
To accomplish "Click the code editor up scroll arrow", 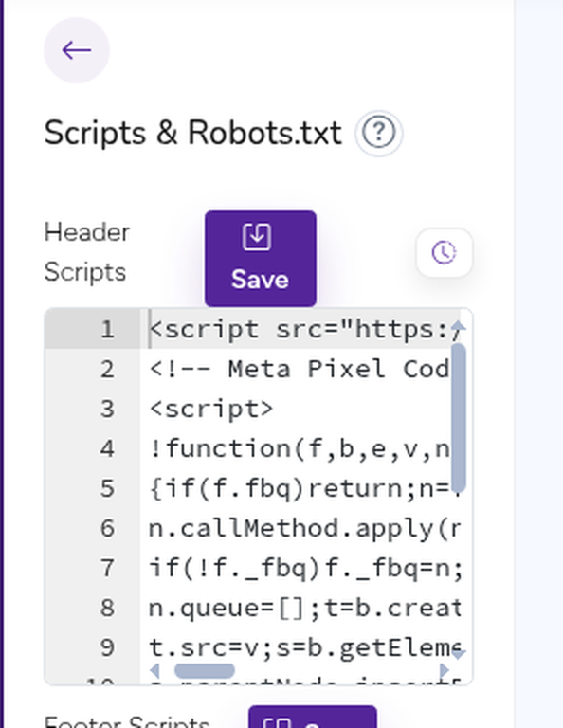I will pos(459,327).
